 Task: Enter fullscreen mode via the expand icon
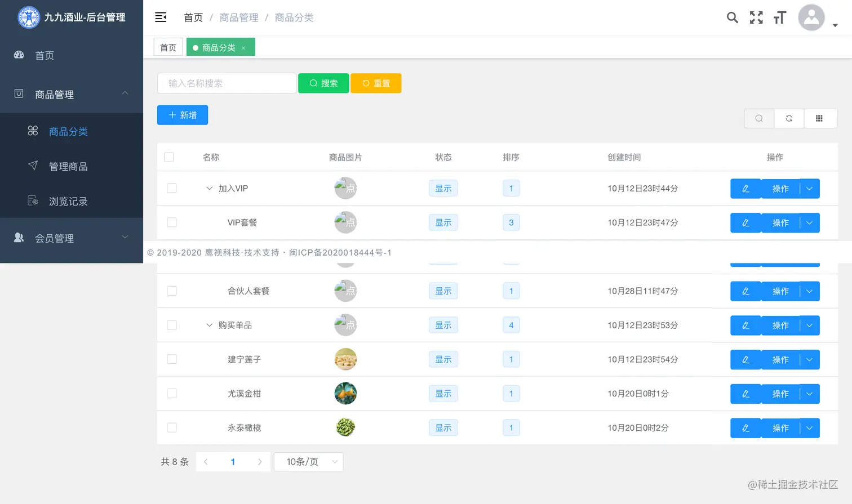pos(756,17)
